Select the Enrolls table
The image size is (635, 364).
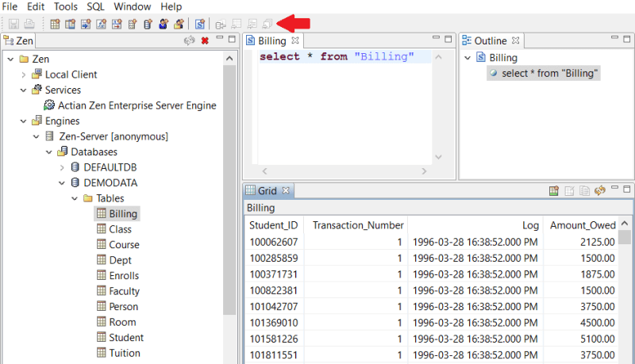click(117, 276)
